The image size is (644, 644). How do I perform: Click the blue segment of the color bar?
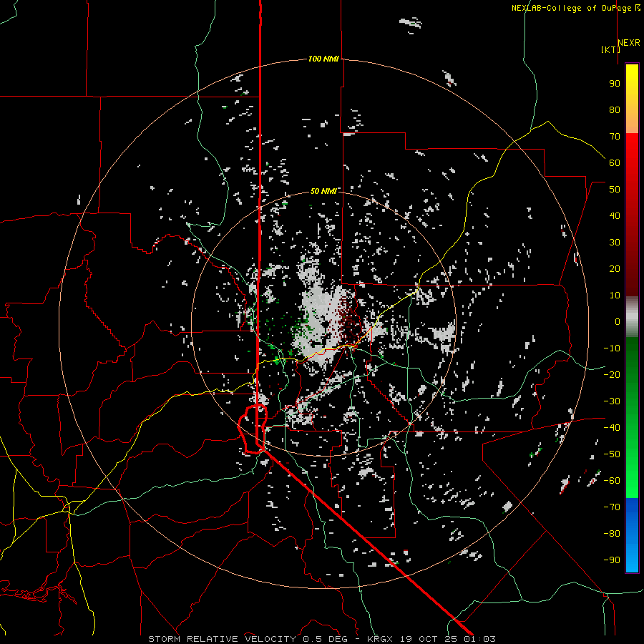tap(632, 535)
